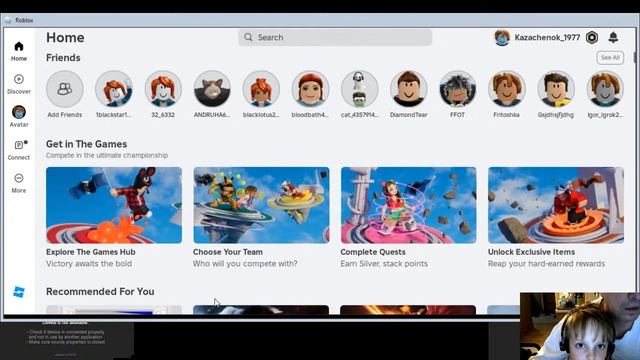Open the notifications bell
Viewport: 640px width, 360px height.
[x=613, y=38]
